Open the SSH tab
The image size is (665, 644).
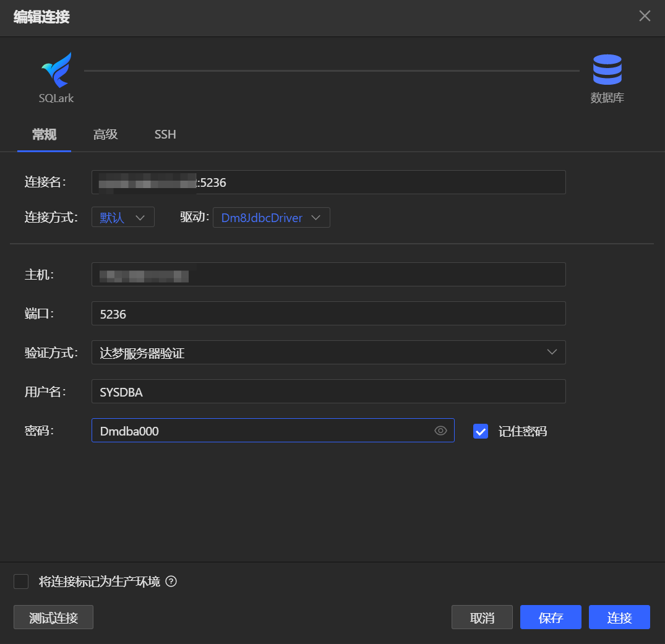point(165,134)
